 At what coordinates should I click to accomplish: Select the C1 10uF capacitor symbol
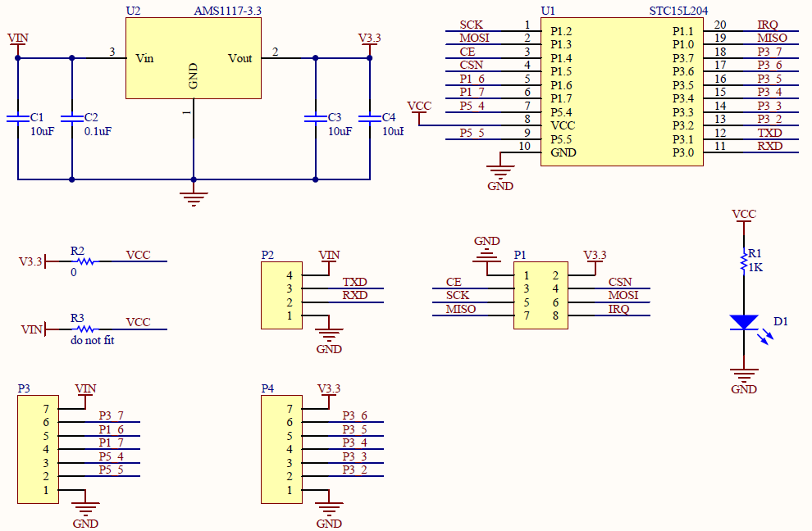pyautogui.click(x=17, y=119)
